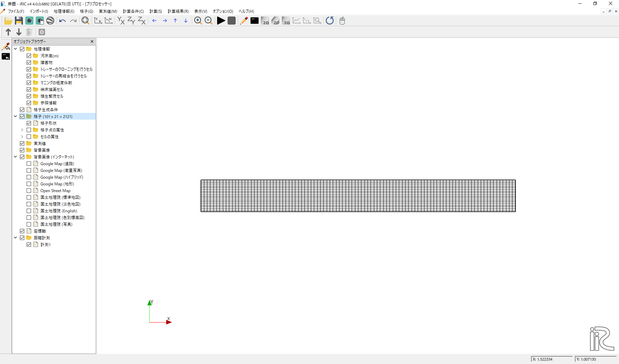
Task: Expand the セルの属性 tree node
Action: tap(22, 137)
